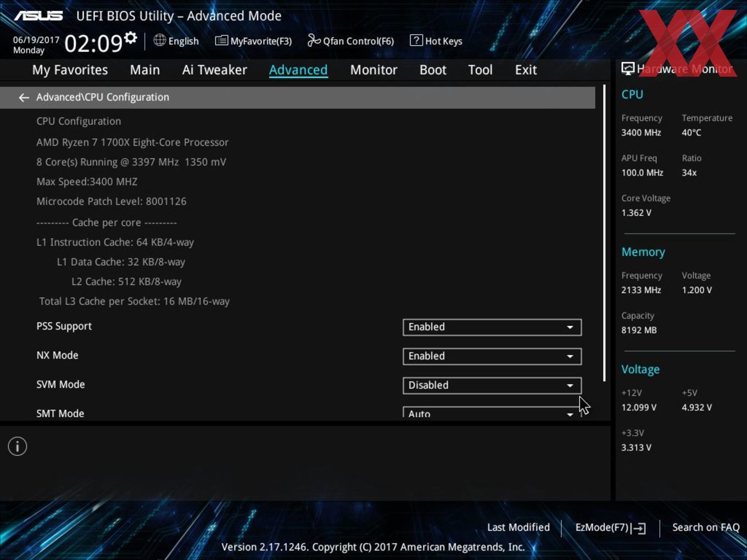Click the SVM Mode label
This screenshot has height=560, width=747.
[60, 384]
